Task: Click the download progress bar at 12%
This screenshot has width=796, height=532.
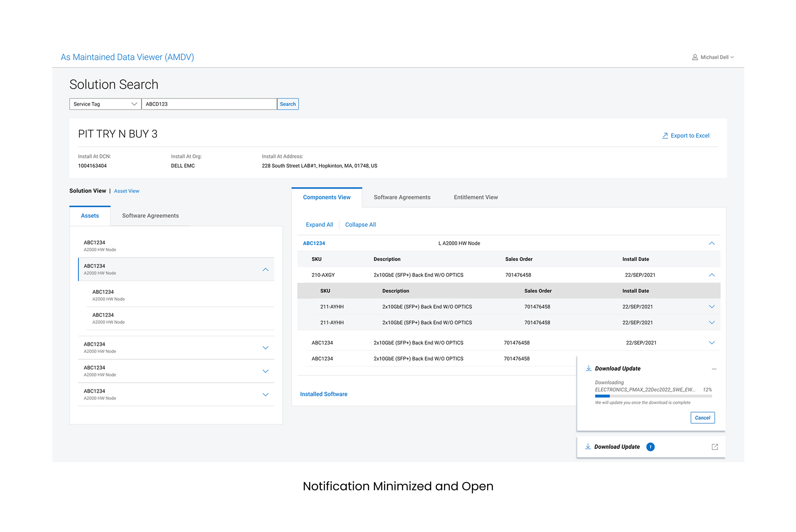Action: (653, 396)
